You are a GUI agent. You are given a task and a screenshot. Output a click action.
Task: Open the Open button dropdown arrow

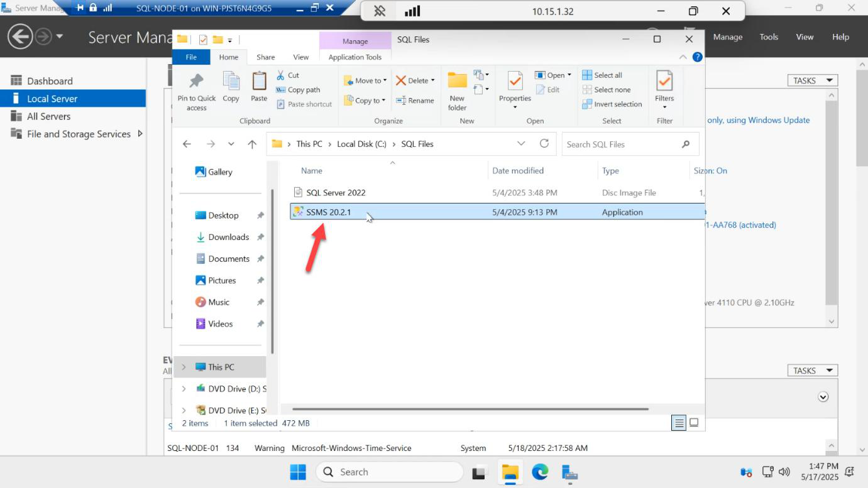click(569, 75)
